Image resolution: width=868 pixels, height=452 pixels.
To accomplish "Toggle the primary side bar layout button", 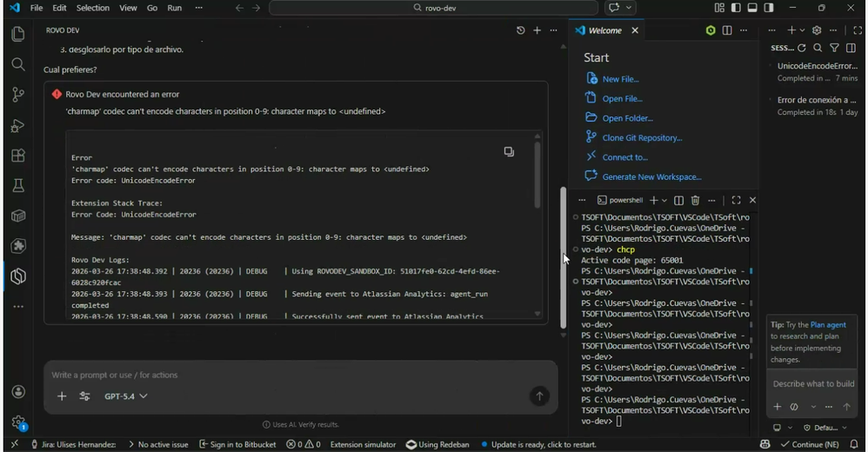I will coord(736,8).
